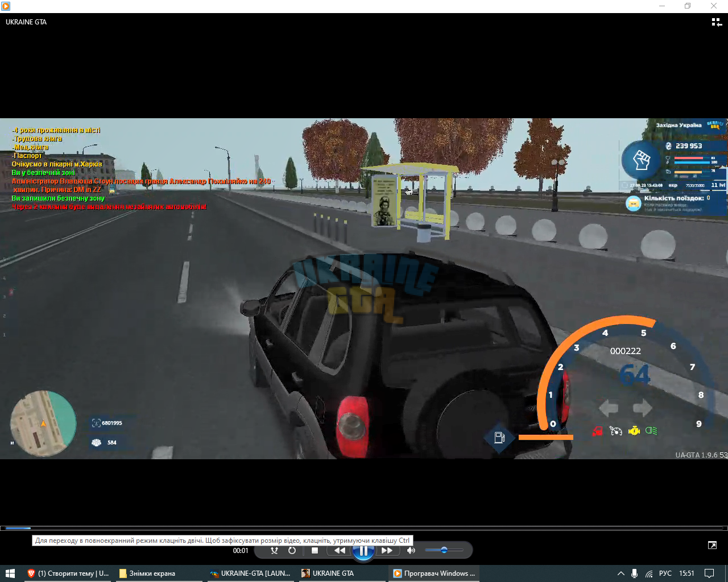This screenshot has height=582, width=728.
Task: Click the odometer value 000222
Action: pyautogui.click(x=626, y=351)
